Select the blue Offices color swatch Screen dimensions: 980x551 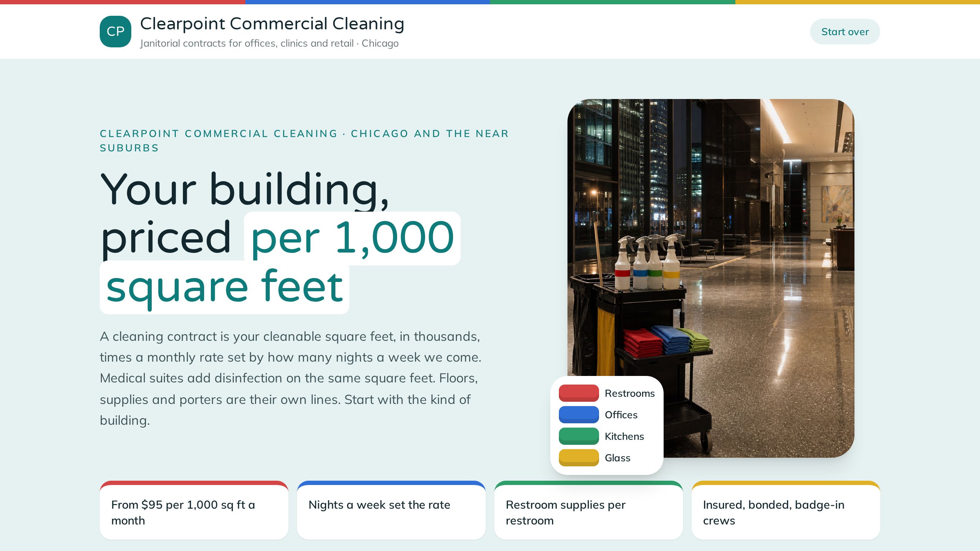(579, 415)
